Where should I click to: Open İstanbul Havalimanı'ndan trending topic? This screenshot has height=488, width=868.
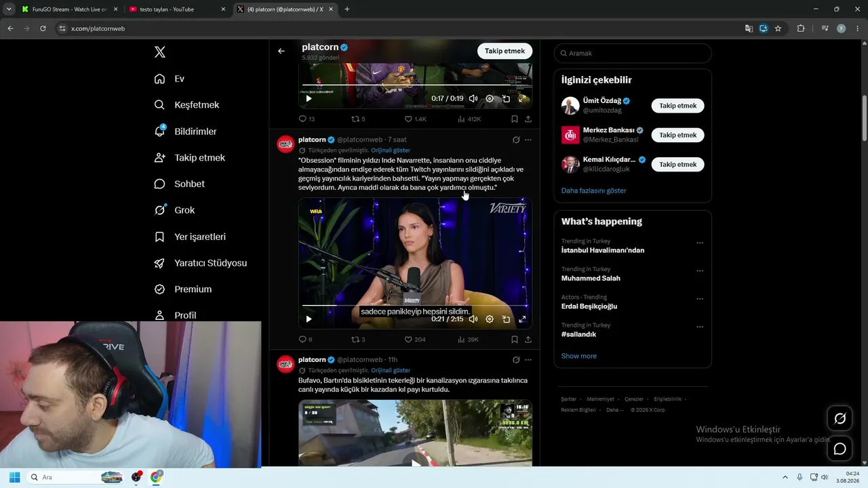click(x=603, y=250)
